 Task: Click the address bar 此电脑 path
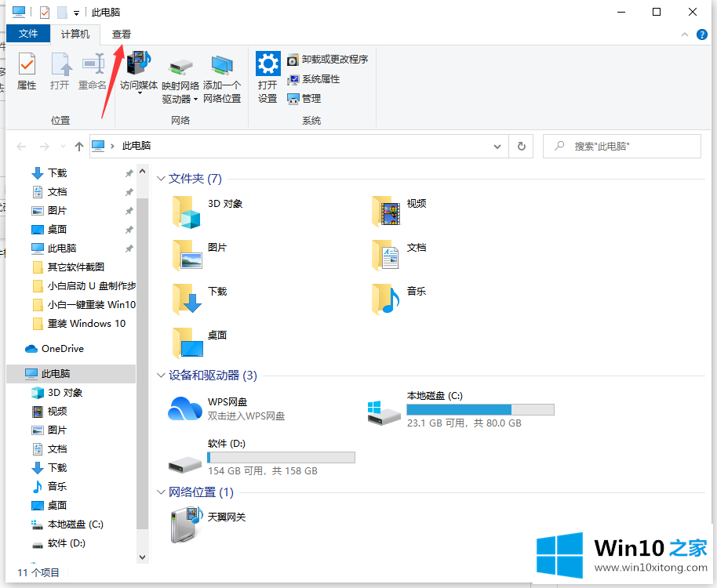pyautogui.click(x=136, y=146)
